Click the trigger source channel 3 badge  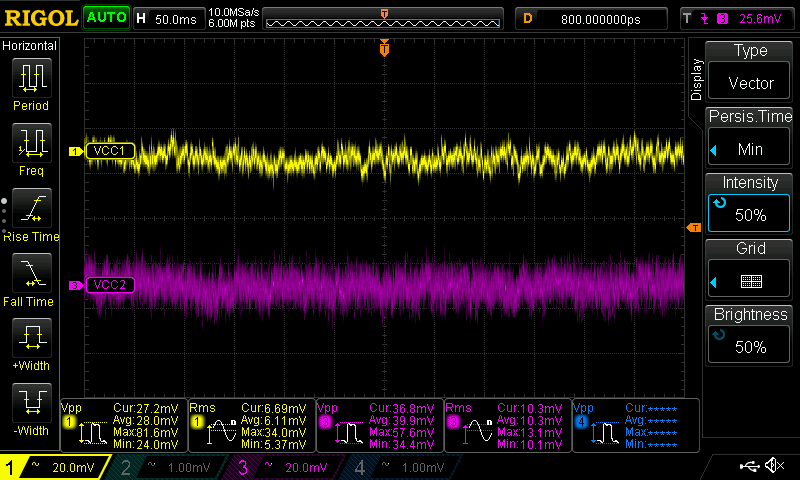coord(722,19)
